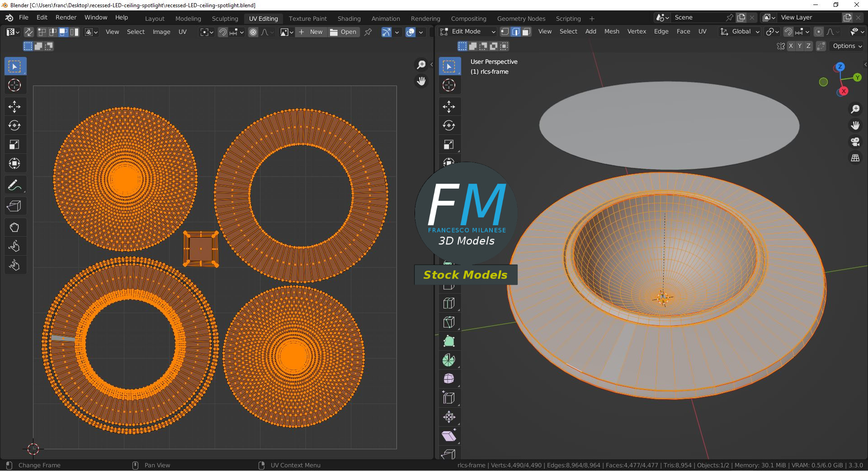Open the Edit Mode dropdown

[468, 32]
